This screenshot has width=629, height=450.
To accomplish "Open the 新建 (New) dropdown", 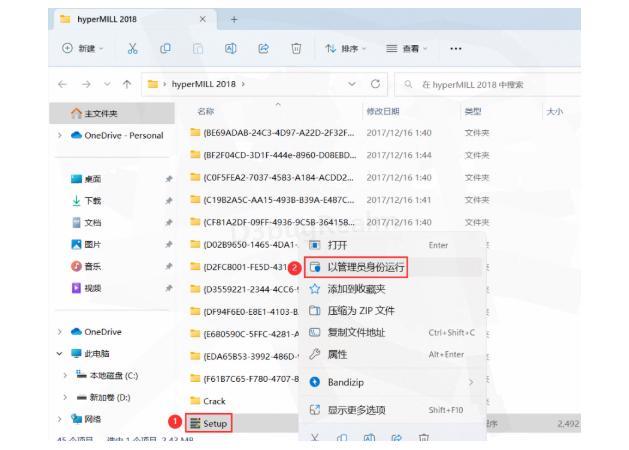I will [x=83, y=49].
